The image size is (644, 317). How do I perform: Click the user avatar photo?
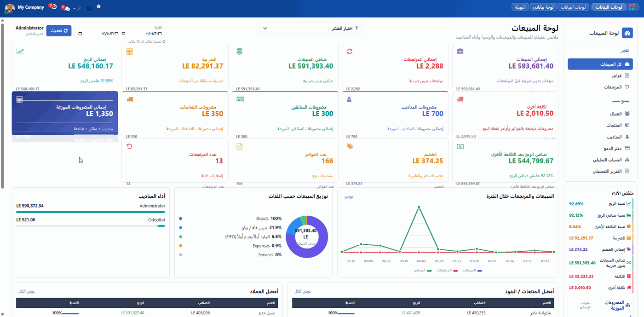click(x=10, y=8)
